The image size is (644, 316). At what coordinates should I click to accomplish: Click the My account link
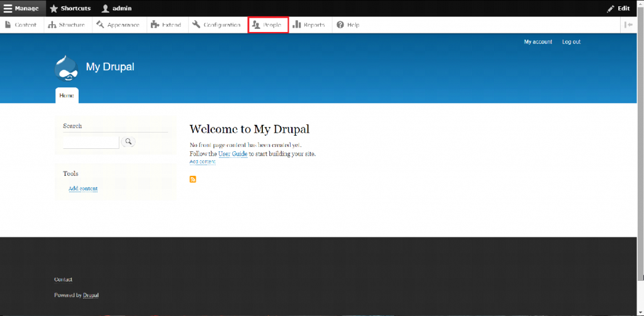(x=538, y=42)
